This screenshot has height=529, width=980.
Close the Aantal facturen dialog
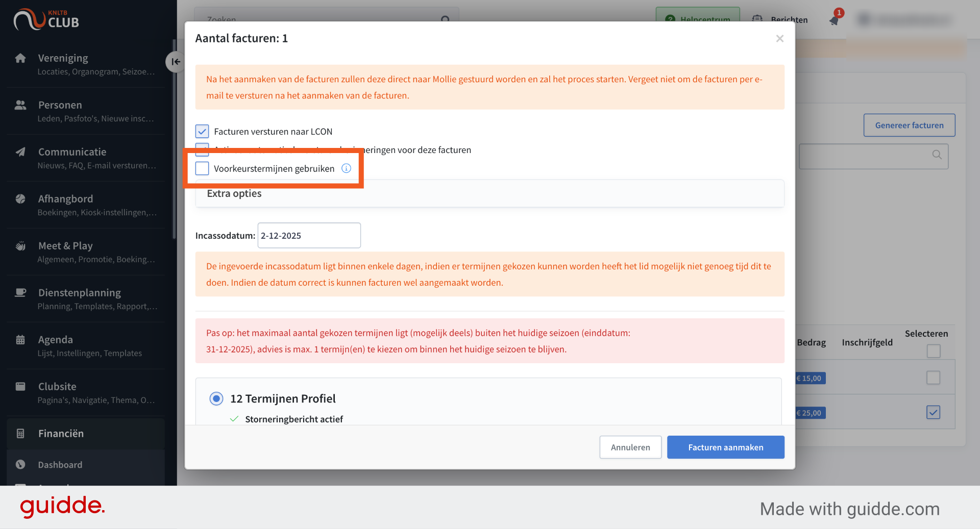coord(780,39)
